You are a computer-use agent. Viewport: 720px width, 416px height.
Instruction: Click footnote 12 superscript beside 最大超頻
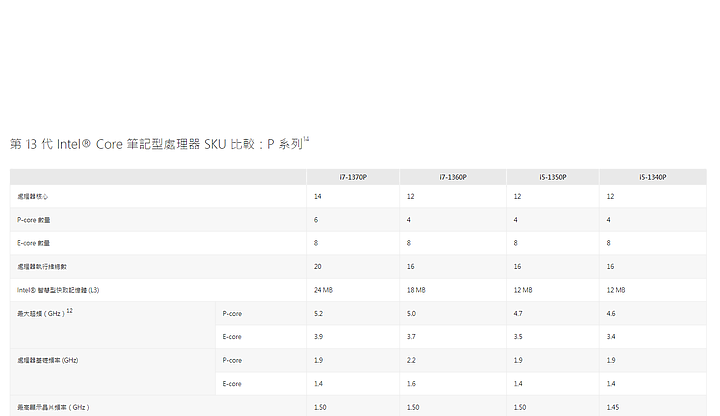point(70,311)
